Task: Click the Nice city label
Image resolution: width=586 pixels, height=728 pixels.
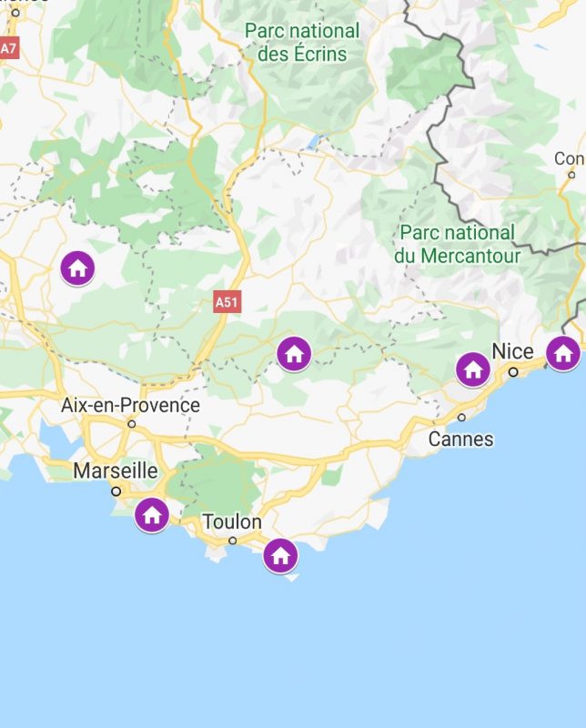Action: 512,351
